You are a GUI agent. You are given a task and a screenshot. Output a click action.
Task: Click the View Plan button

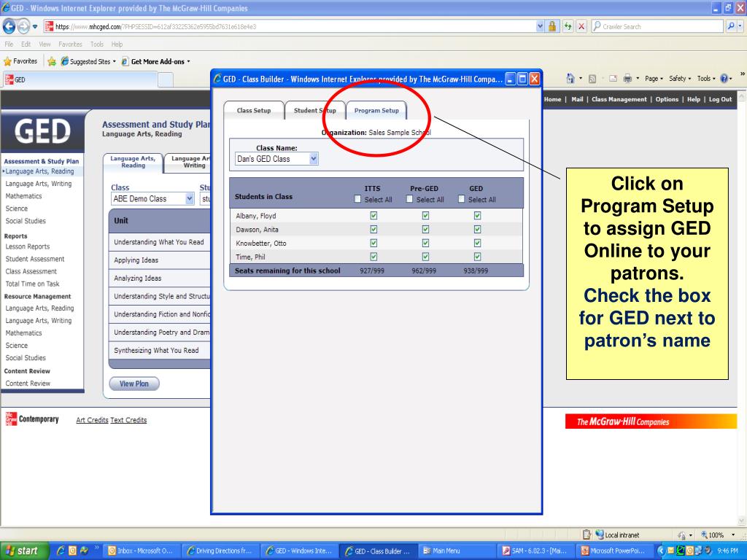pyautogui.click(x=134, y=384)
